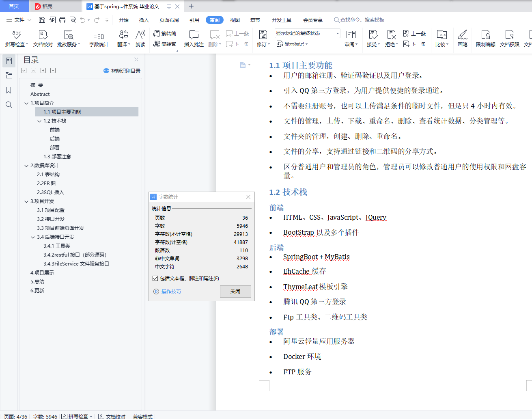The width and height of the screenshot is (532, 419).
Task: Reject the tracked change (拒绝)
Action: click(391, 39)
